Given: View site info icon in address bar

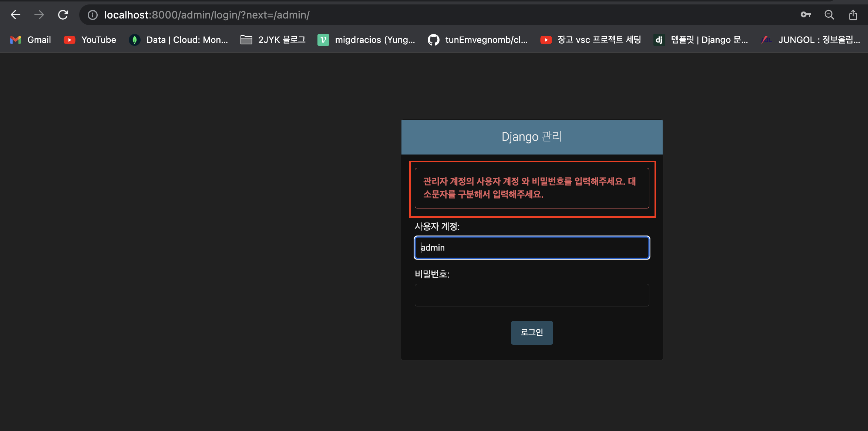Looking at the screenshot, I should coord(92,15).
